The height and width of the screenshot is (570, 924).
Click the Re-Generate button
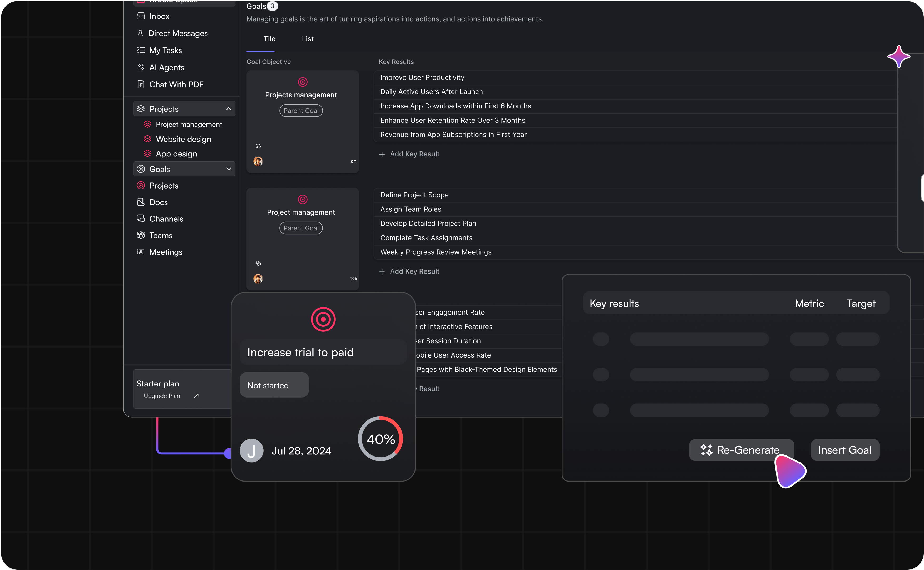click(741, 450)
